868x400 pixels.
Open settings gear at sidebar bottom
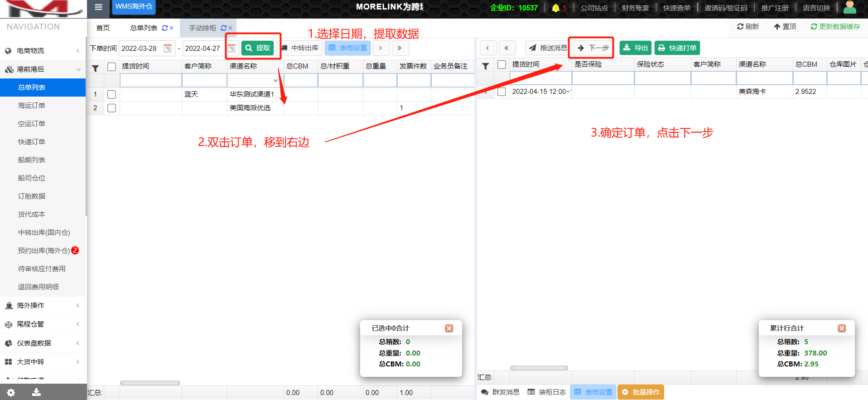tap(11, 393)
